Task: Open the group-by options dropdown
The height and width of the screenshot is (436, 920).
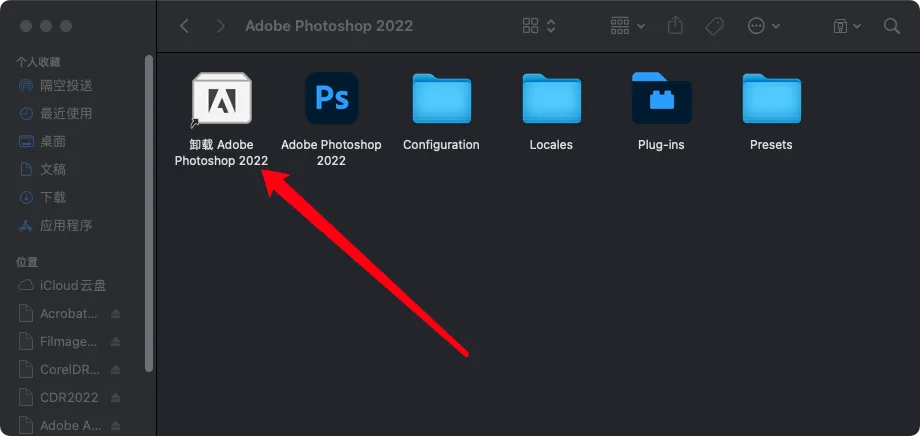Action: 627,26
